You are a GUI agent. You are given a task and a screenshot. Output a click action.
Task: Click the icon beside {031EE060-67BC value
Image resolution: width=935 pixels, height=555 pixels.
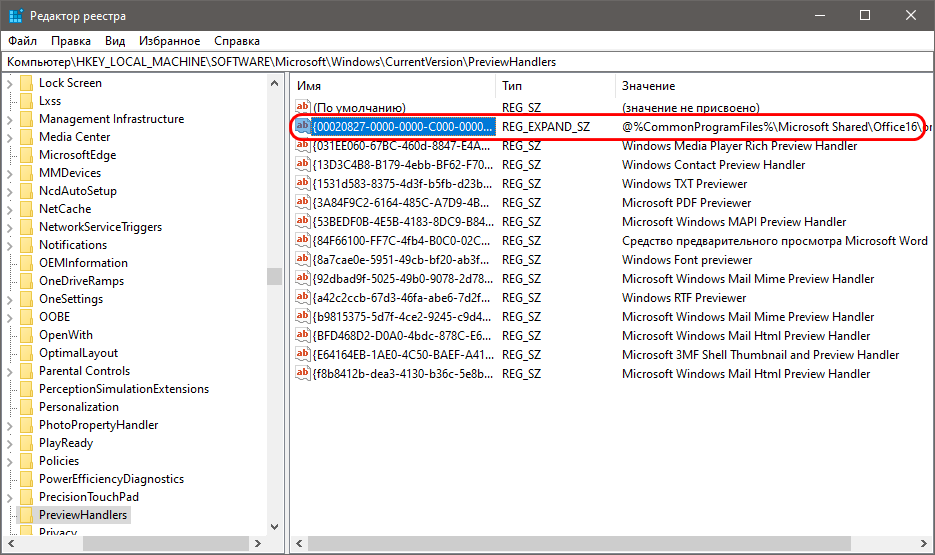click(303, 145)
